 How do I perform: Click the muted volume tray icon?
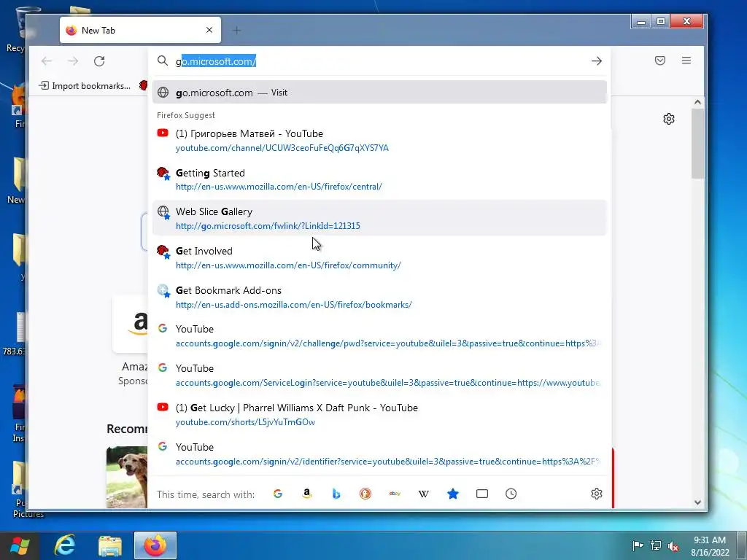pos(673,545)
